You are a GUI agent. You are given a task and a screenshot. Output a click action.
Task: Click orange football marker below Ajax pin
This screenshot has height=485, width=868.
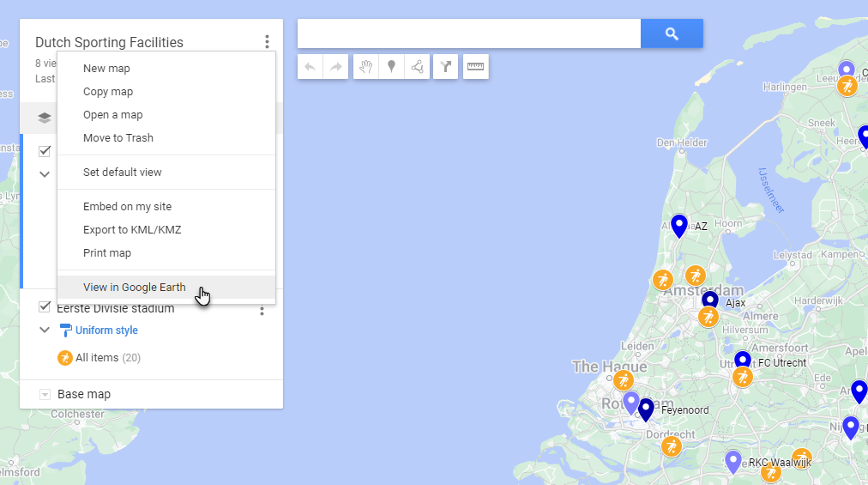(x=708, y=317)
